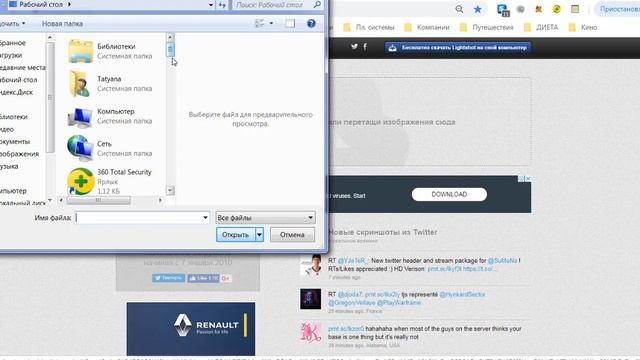The width and height of the screenshot is (640, 360).
Task: Select Видео in navigation pane
Action: 7,129
